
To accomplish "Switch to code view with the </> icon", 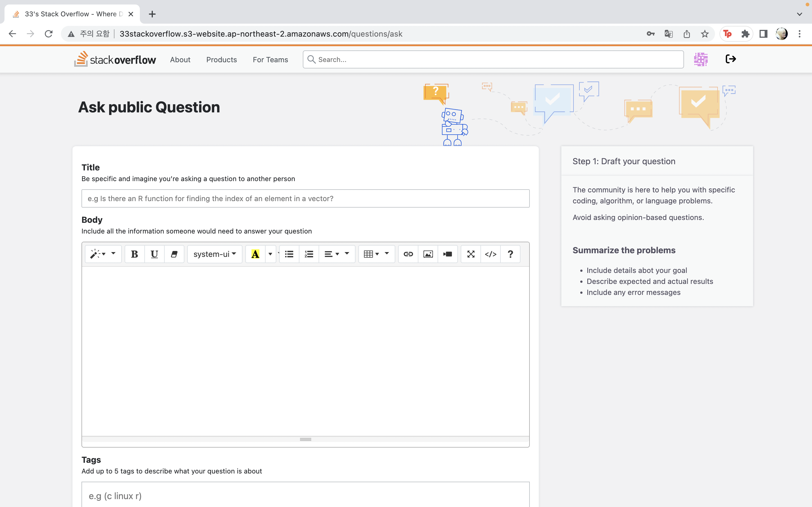I will [491, 254].
